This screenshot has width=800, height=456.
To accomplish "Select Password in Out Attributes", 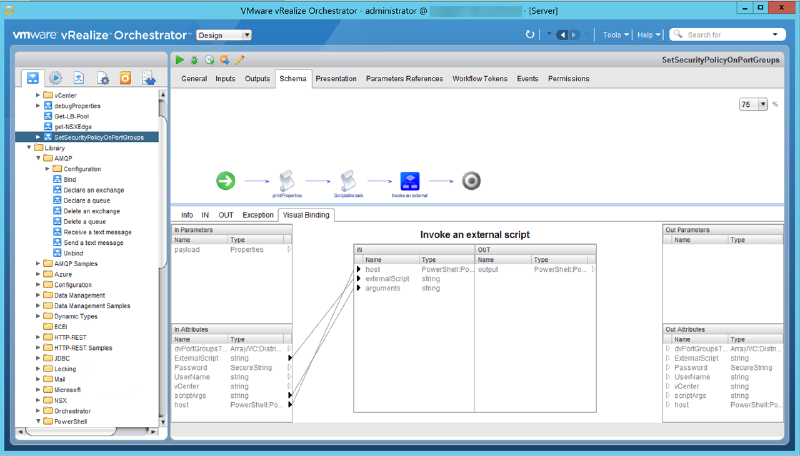I will 723,367.
